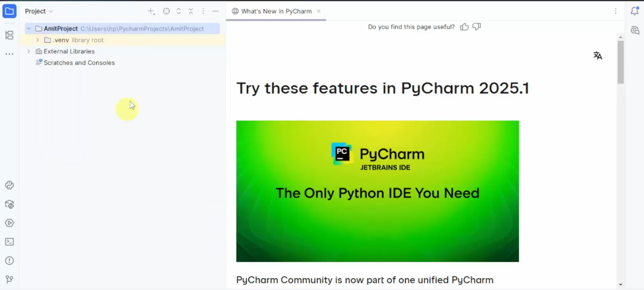Close the What's New in PyCharm tab
This screenshot has height=290, width=644.
(319, 11)
